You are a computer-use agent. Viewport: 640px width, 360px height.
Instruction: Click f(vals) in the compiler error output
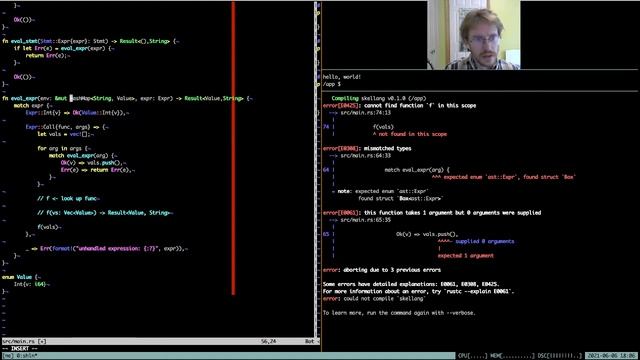383,127
